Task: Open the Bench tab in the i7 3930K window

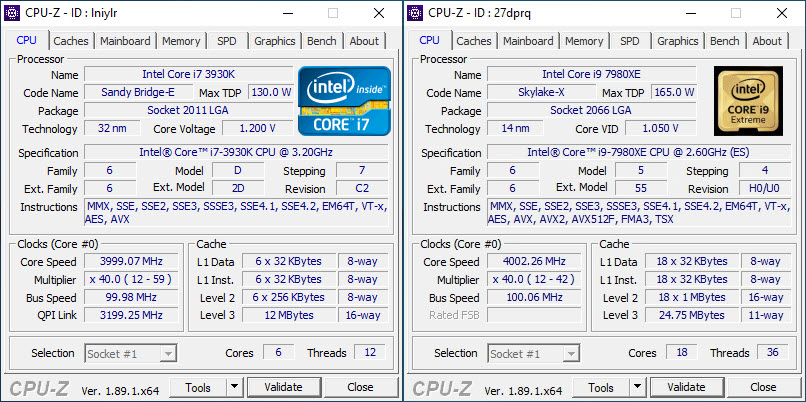Action: point(321,41)
